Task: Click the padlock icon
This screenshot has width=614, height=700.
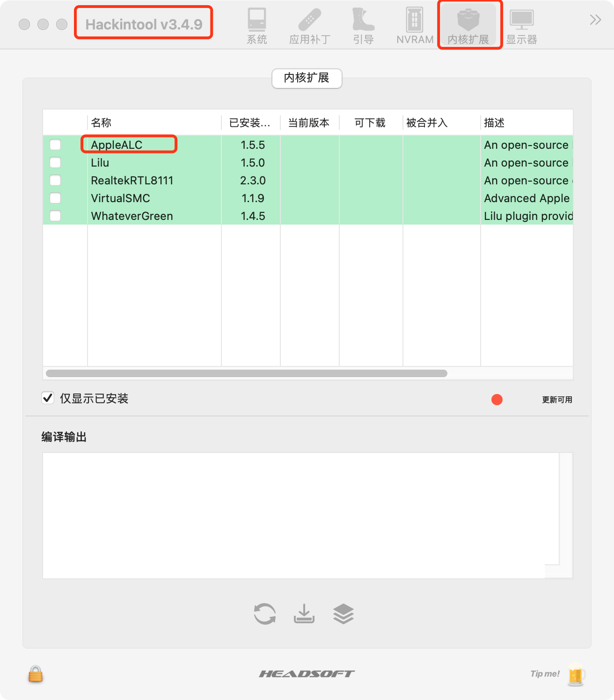Action: click(36, 674)
